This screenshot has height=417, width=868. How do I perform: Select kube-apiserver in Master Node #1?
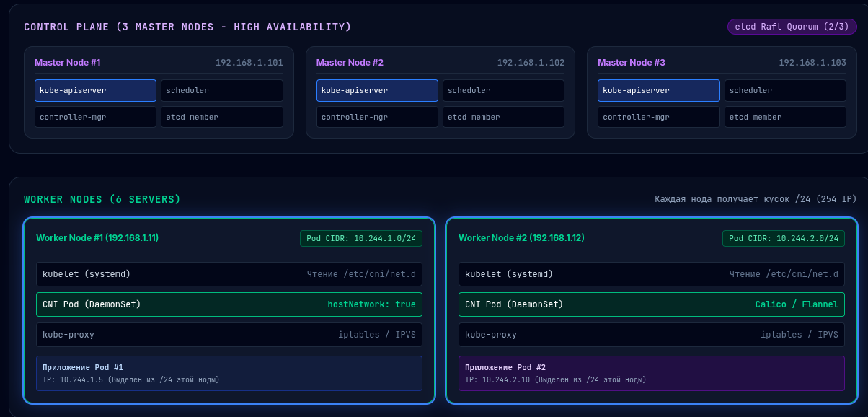tap(95, 90)
